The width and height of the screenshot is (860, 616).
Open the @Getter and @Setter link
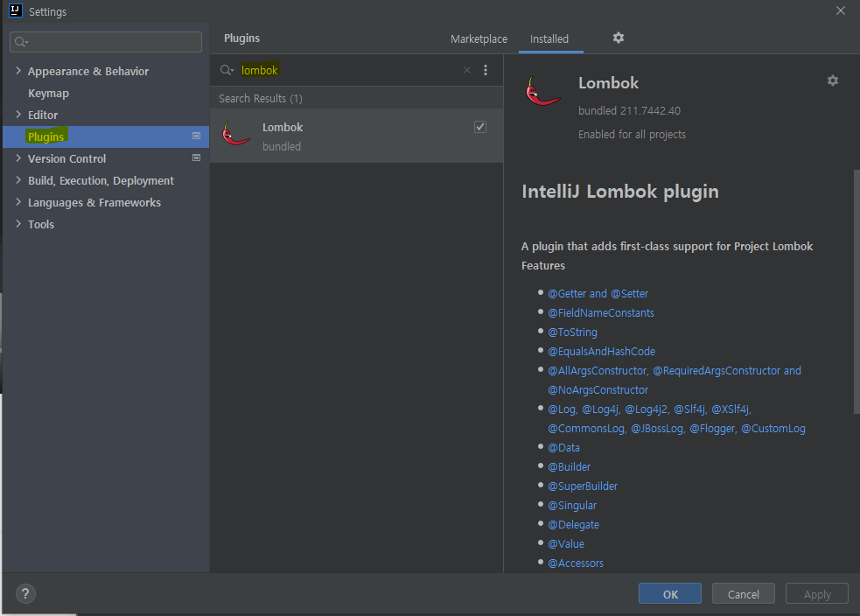click(598, 293)
